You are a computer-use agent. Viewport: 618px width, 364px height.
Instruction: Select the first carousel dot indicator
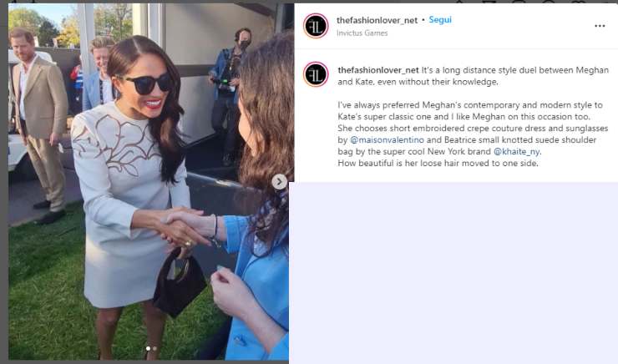148,349
